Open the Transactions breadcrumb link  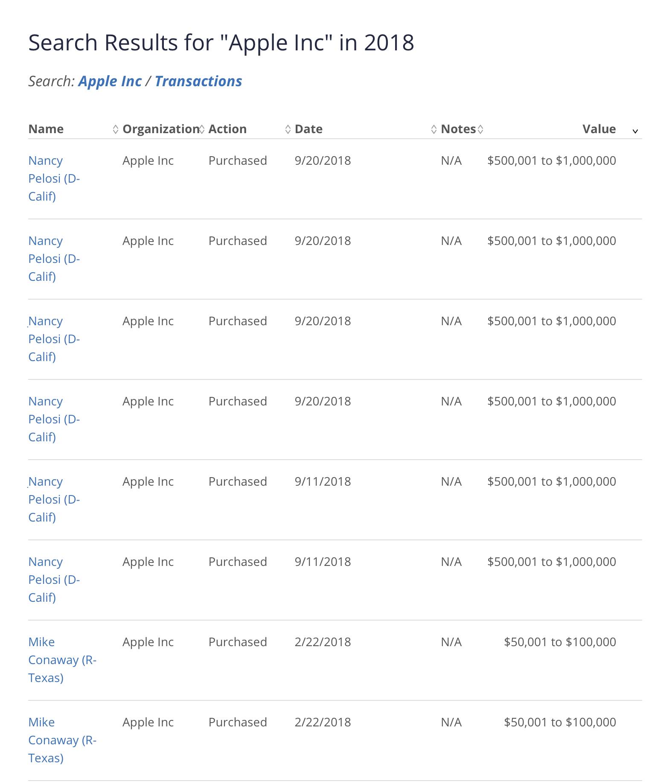198,81
